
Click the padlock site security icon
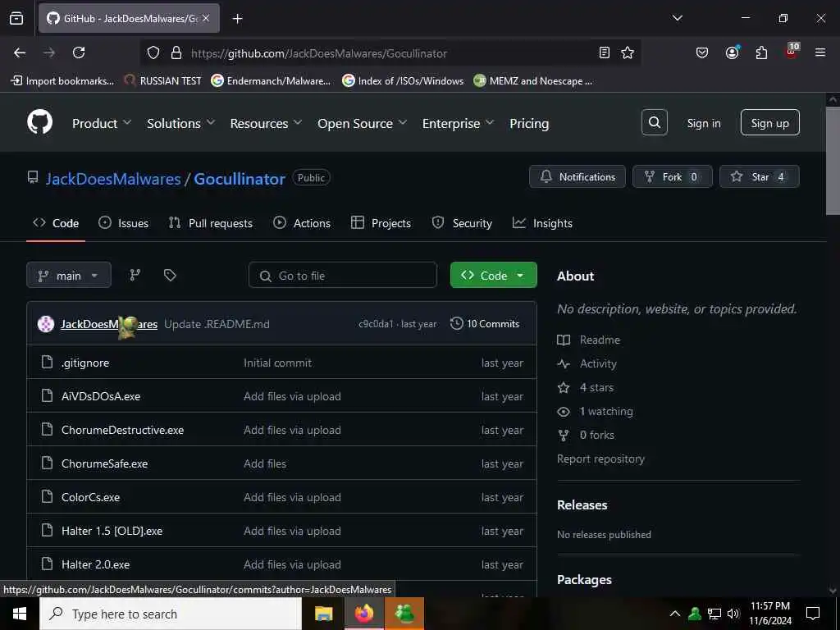pyautogui.click(x=176, y=52)
